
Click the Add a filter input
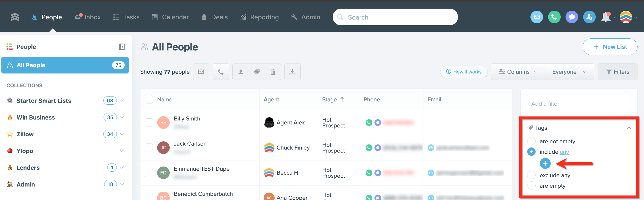point(579,103)
